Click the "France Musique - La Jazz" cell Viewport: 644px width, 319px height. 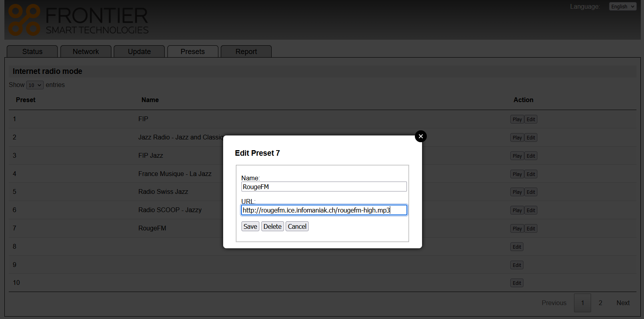(x=175, y=174)
